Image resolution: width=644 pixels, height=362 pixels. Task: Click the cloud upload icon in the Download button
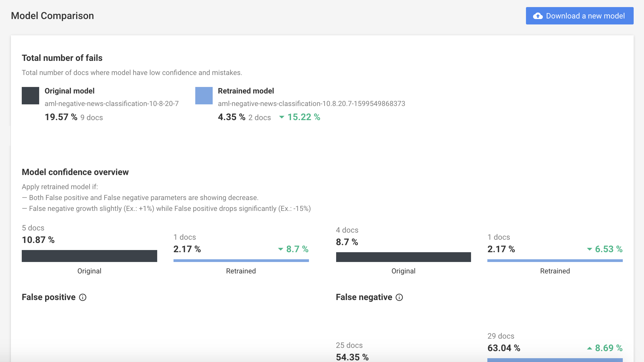pyautogui.click(x=538, y=16)
